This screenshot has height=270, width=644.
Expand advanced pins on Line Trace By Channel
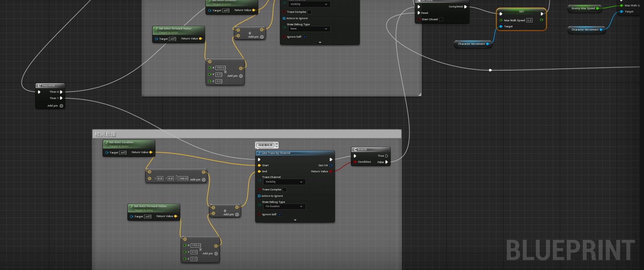coord(295,220)
